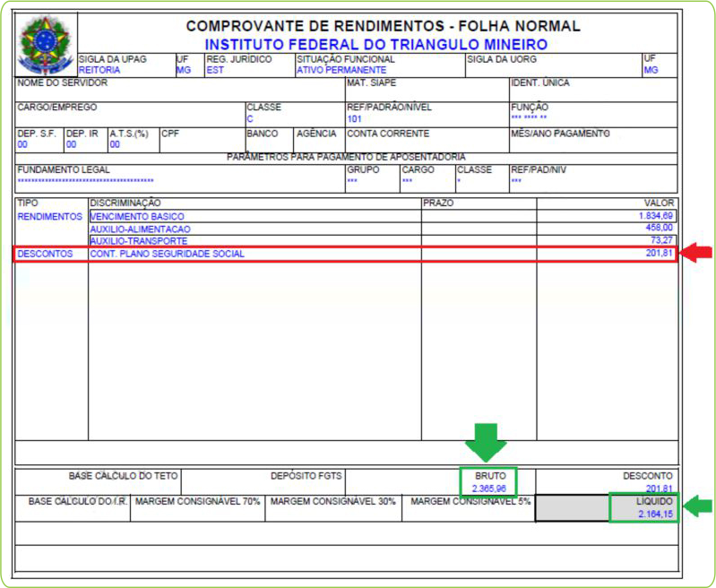Select the 'DESCONTOS' type entry
The height and width of the screenshot is (588, 716).
point(45,254)
